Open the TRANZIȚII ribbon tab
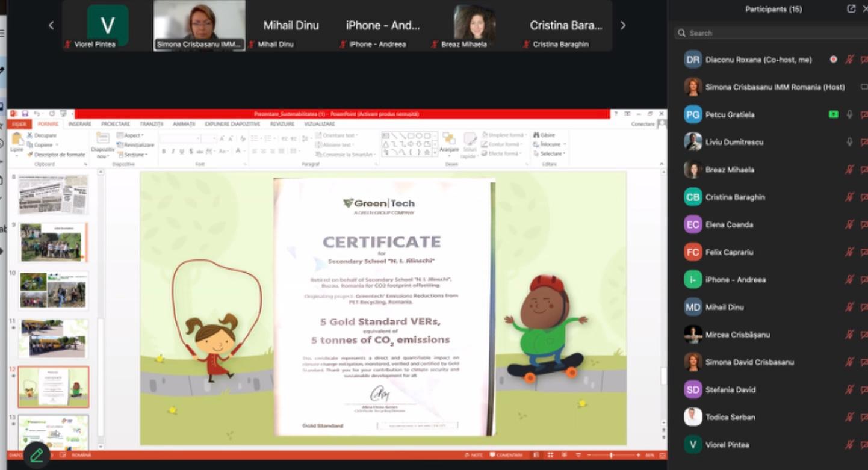 point(151,124)
